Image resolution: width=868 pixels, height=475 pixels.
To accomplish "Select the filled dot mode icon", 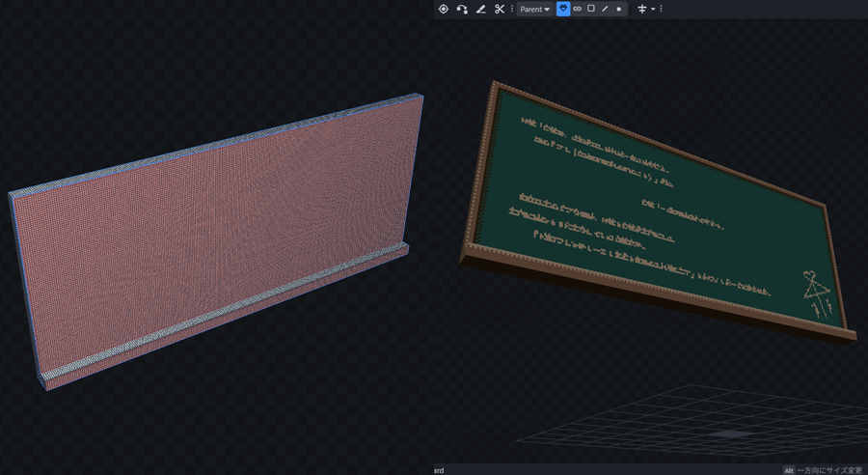I will pyautogui.click(x=619, y=9).
